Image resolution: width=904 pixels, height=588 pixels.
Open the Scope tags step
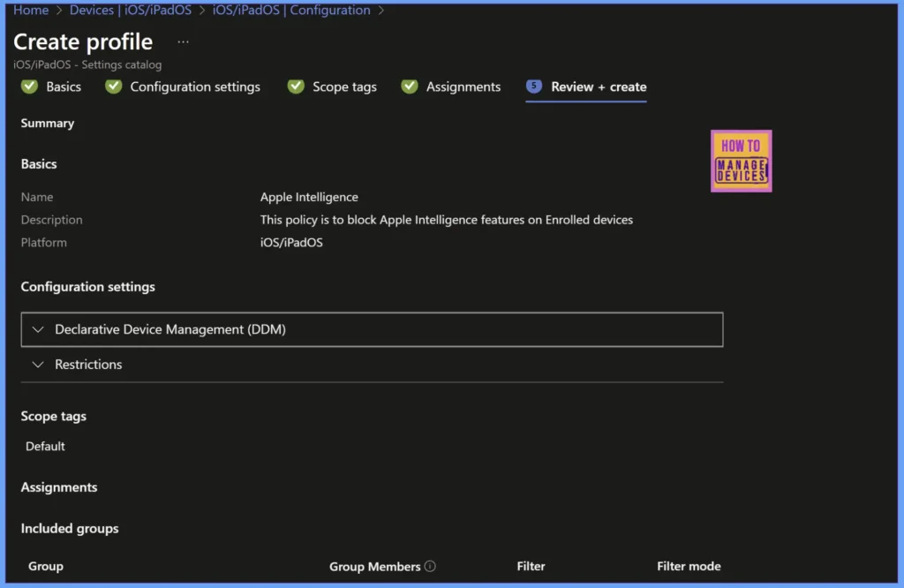pos(344,87)
